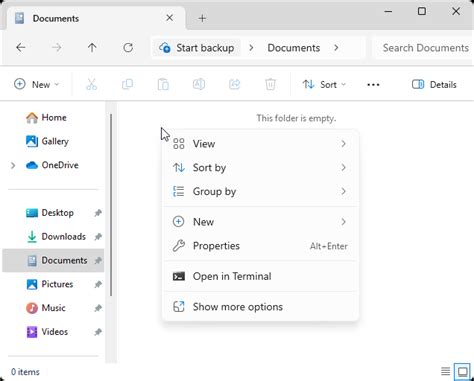Click the Paste clipboard icon
Image resolution: width=474 pixels, height=381 pixels.
[x=163, y=84]
